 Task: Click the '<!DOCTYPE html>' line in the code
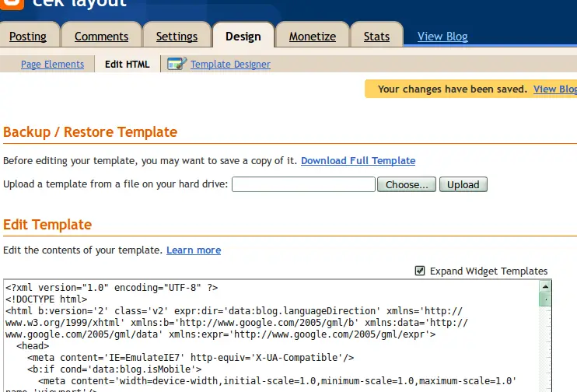point(47,299)
